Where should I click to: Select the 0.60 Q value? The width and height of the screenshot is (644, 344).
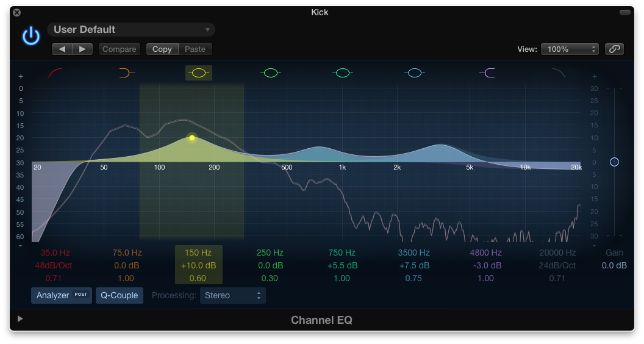pos(198,278)
